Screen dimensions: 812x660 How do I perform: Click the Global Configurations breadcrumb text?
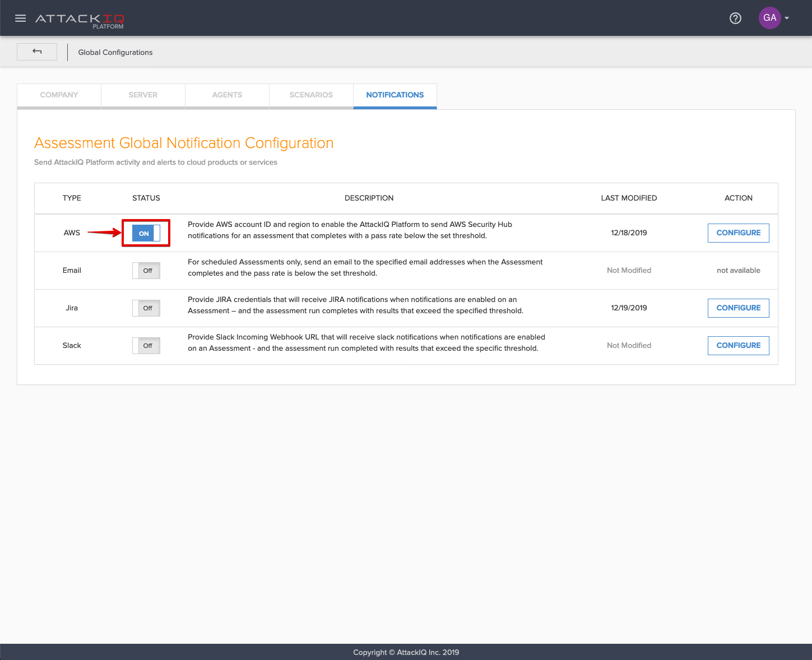(115, 52)
